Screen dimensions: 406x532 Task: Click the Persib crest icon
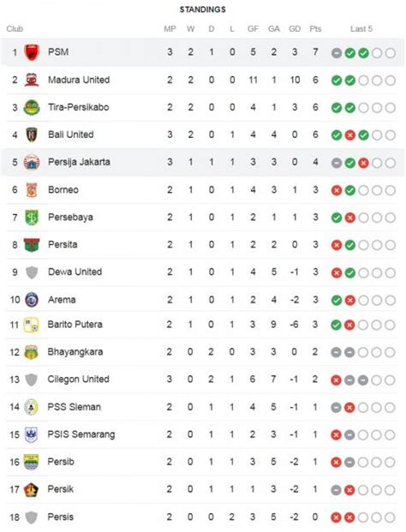[31, 462]
